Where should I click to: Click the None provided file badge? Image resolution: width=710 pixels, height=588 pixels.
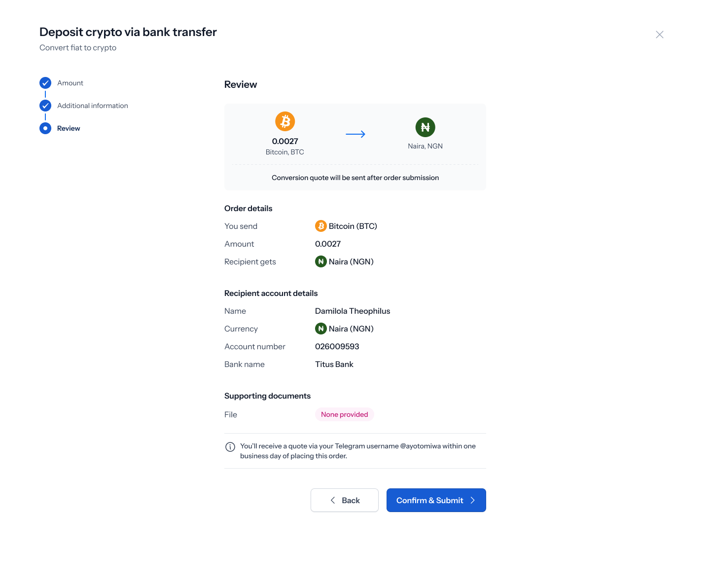345,414
